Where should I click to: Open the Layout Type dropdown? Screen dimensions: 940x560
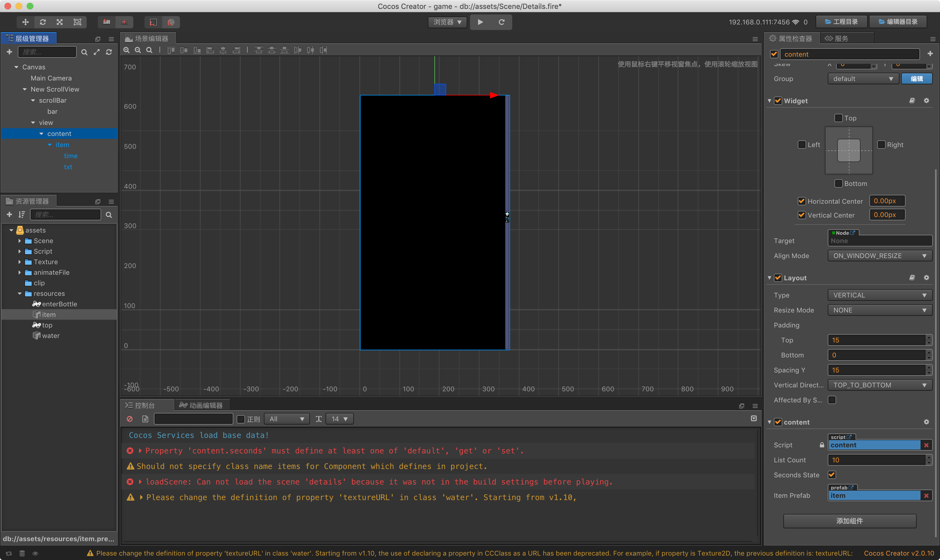(879, 295)
